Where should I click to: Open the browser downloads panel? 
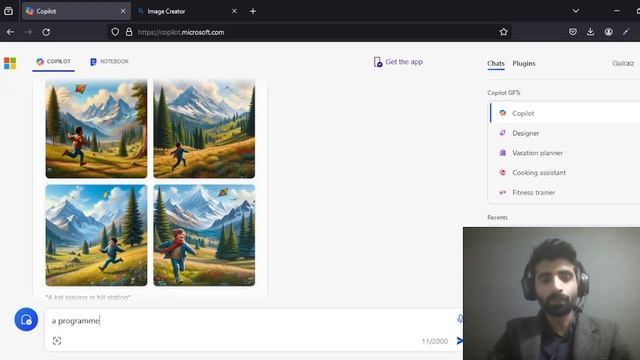(591, 32)
